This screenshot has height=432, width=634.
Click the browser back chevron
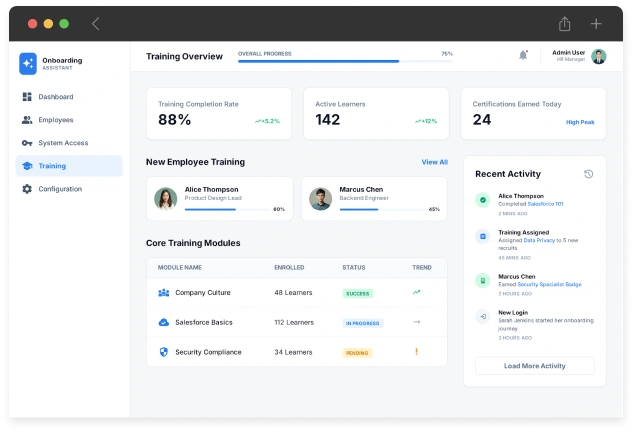pyautogui.click(x=96, y=23)
